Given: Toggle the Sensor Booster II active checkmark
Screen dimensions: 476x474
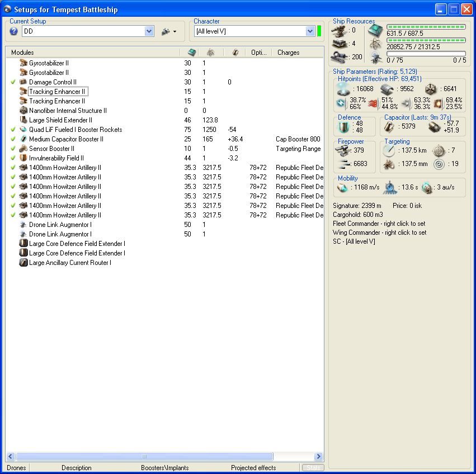Looking at the screenshot, I should pyautogui.click(x=13, y=148).
